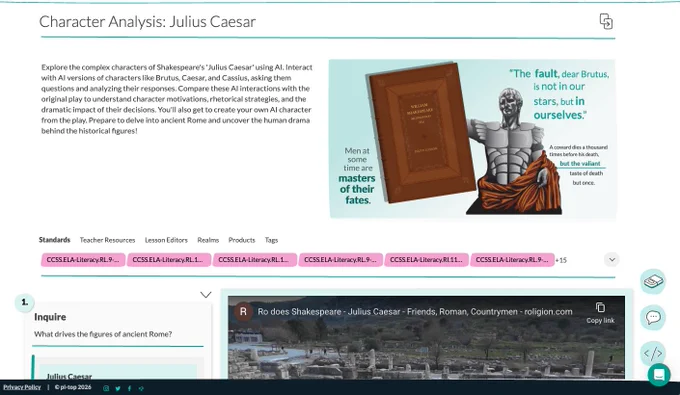This screenshot has height=395, width=680.
Task: Open the stacked books resources button
Action: tap(653, 281)
